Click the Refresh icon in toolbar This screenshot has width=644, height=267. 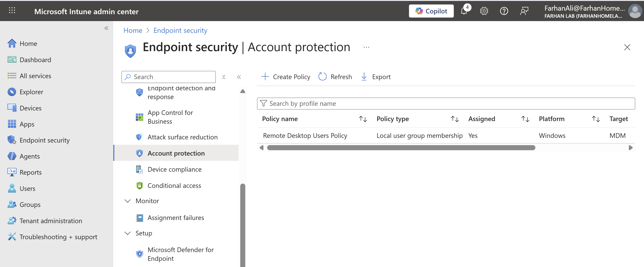point(322,76)
